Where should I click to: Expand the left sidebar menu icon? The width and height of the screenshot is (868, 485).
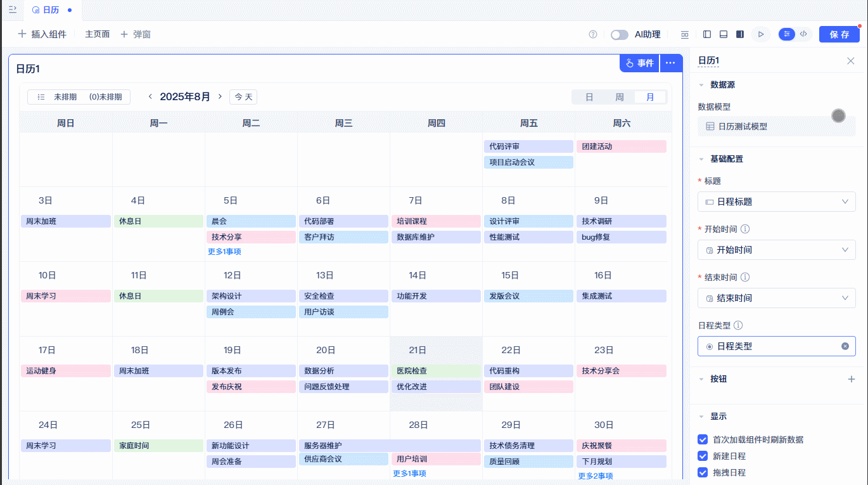pyautogui.click(x=12, y=10)
